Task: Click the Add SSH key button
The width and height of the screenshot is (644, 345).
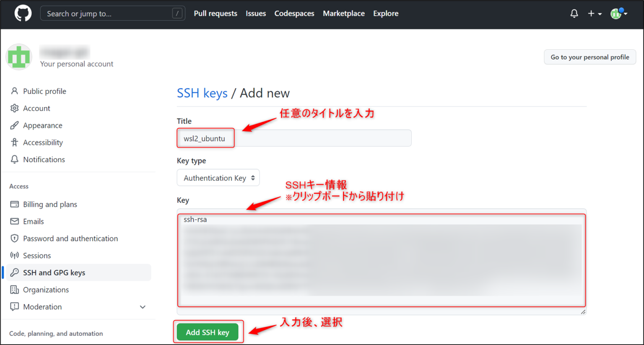Action: pyautogui.click(x=208, y=332)
